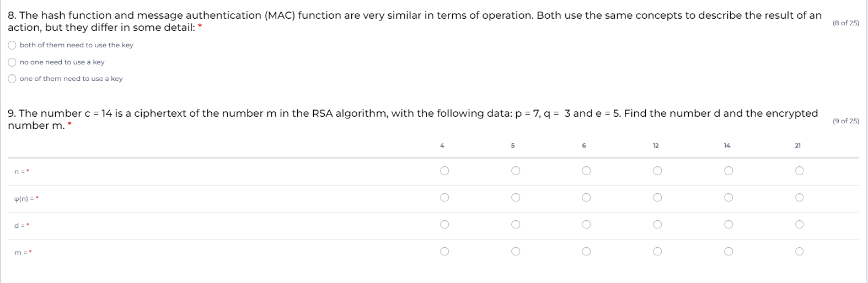Choose d = 4
Viewport: 868px width, 283px height.
444,225
